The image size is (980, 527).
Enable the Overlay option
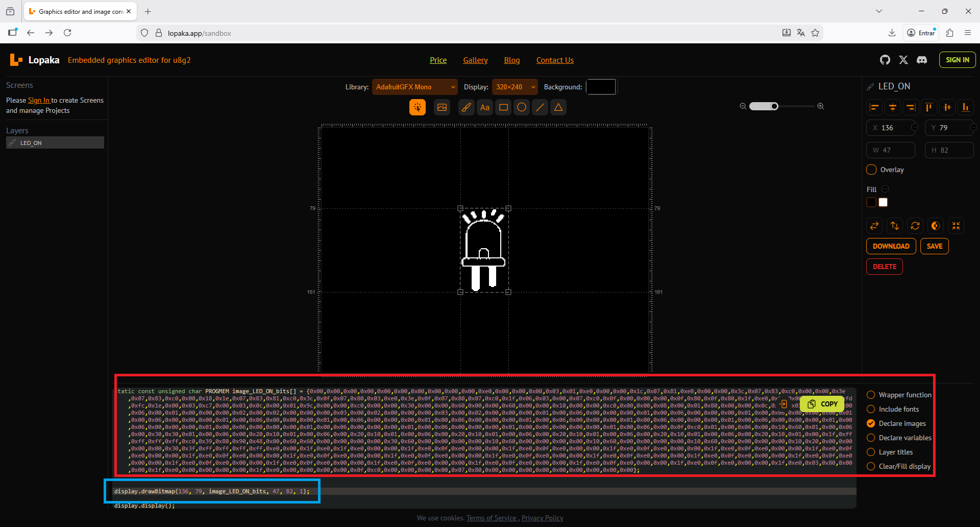click(871, 170)
